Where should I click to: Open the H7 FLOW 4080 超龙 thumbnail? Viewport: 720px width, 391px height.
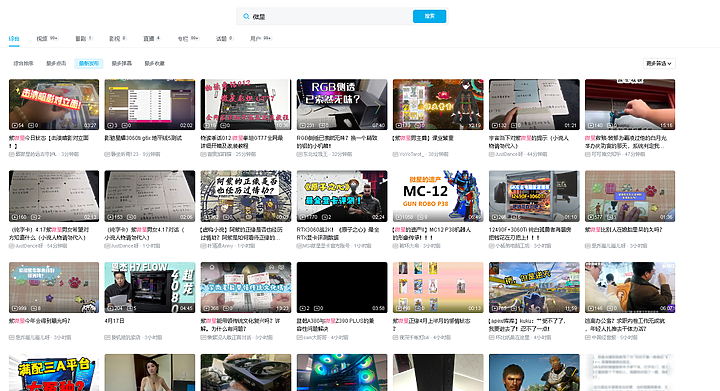pos(150,287)
